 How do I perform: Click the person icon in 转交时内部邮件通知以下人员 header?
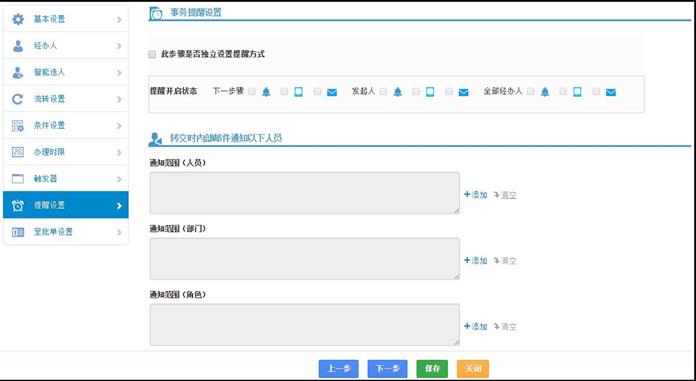155,139
